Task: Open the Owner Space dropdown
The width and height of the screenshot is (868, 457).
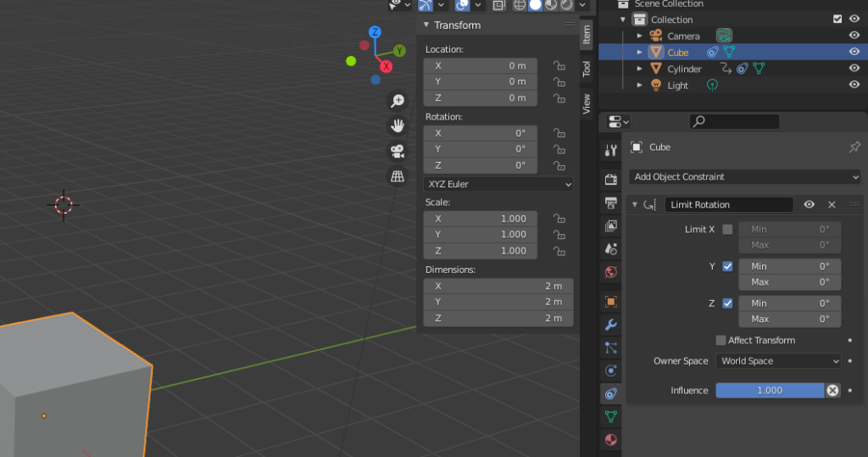Action: pos(778,361)
